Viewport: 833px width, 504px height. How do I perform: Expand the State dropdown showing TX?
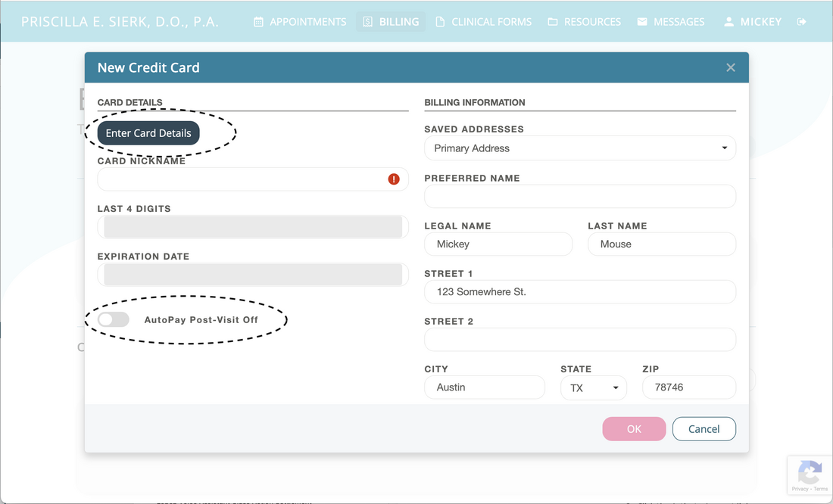594,387
